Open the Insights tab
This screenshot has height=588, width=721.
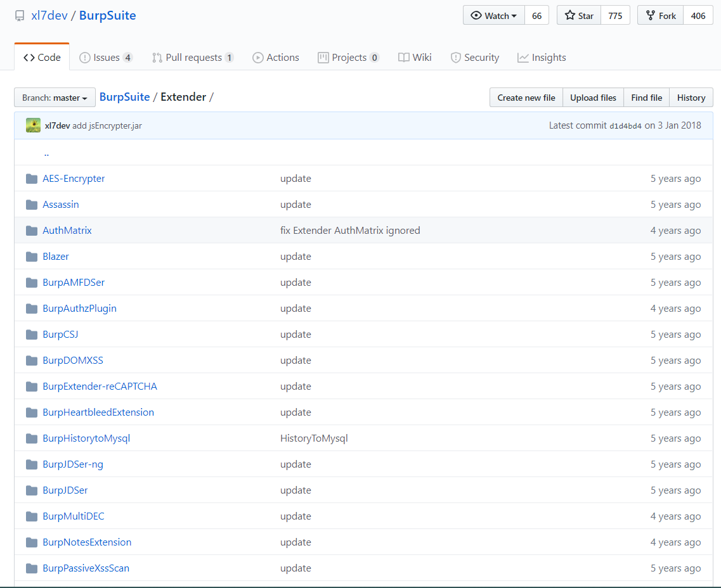click(542, 58)
